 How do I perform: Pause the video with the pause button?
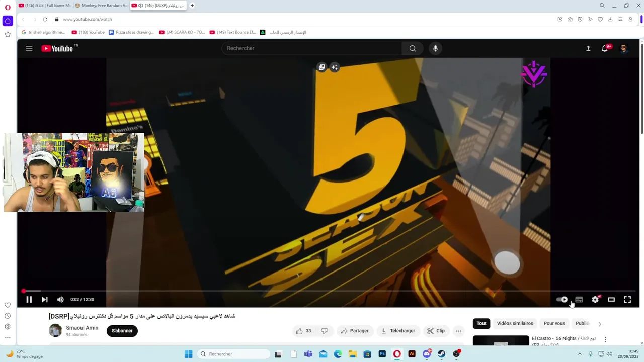pyautogui.click(x=29, y=299)
